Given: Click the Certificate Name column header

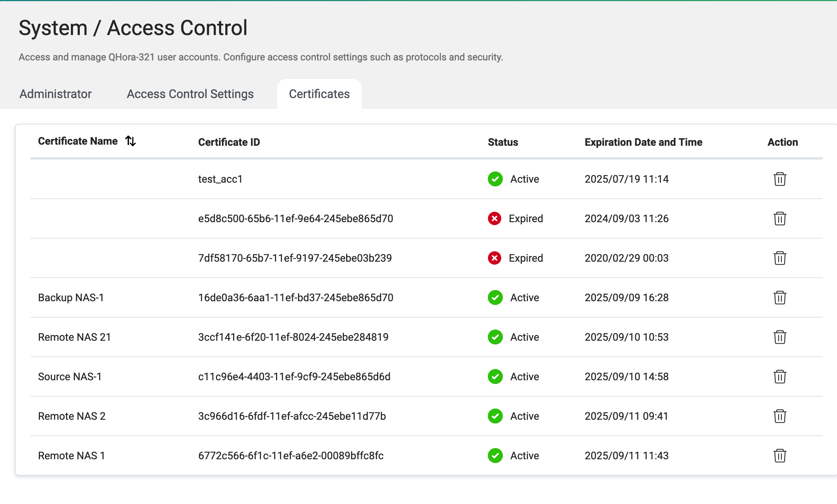Looking at the screenshot, I should pyautogui.click(x=78, y=141).
